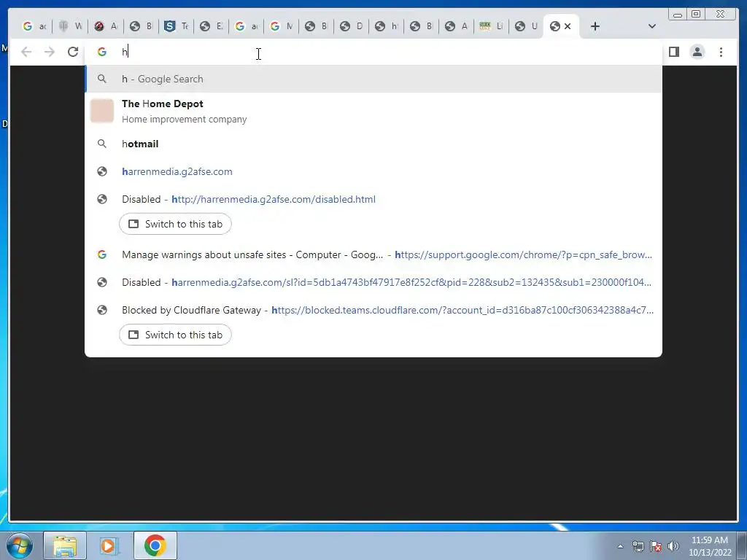Viewport: 747px width, 560px height.
Task: Click the taskbar clock showing 11:59 AM
Action: [x=710, y=546]
